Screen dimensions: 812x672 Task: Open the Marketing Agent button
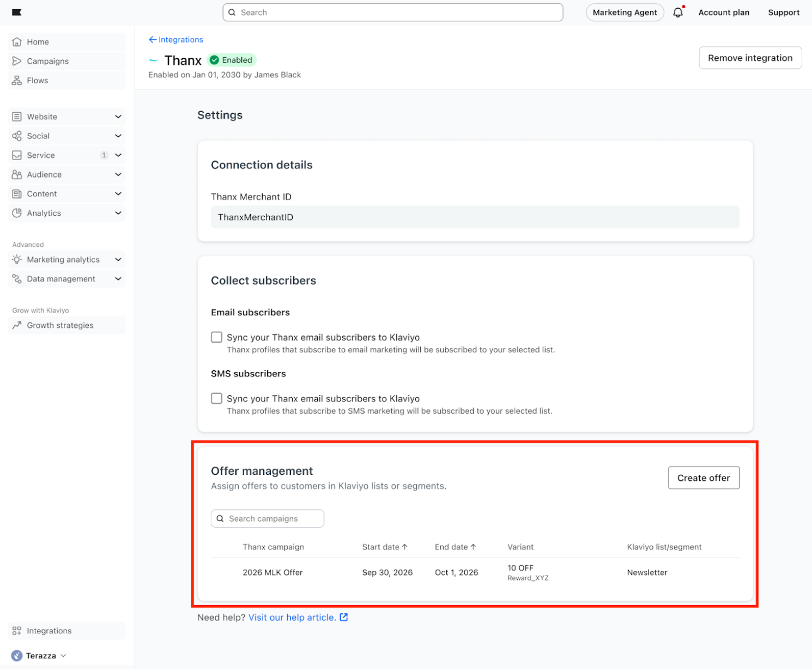[625, 13]
